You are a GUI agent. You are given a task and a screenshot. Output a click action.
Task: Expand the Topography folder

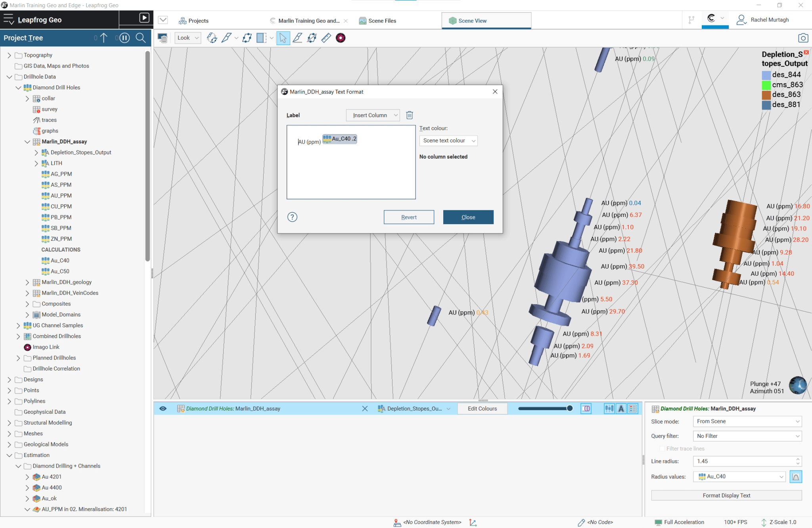click(x=9, y=55)
